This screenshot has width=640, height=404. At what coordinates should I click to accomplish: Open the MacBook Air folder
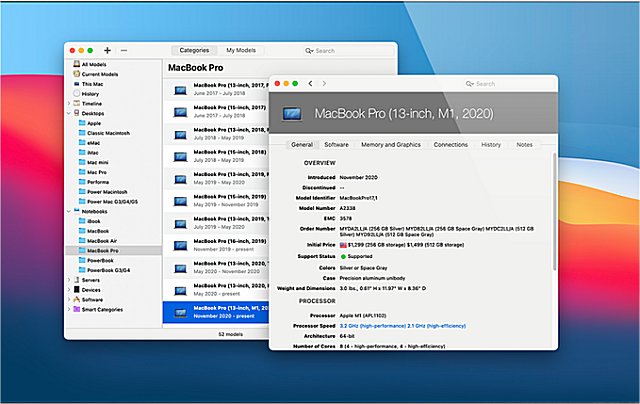click(98, 240)
